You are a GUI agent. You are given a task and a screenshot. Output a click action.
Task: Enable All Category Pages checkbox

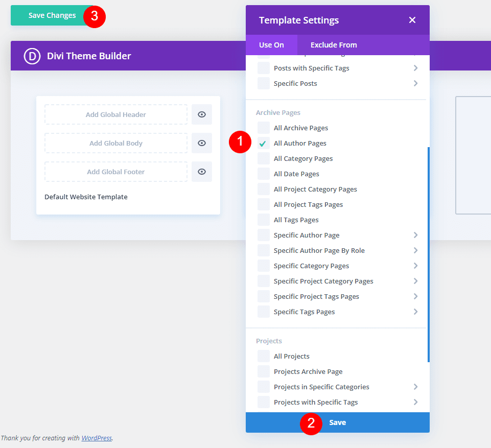263,159
